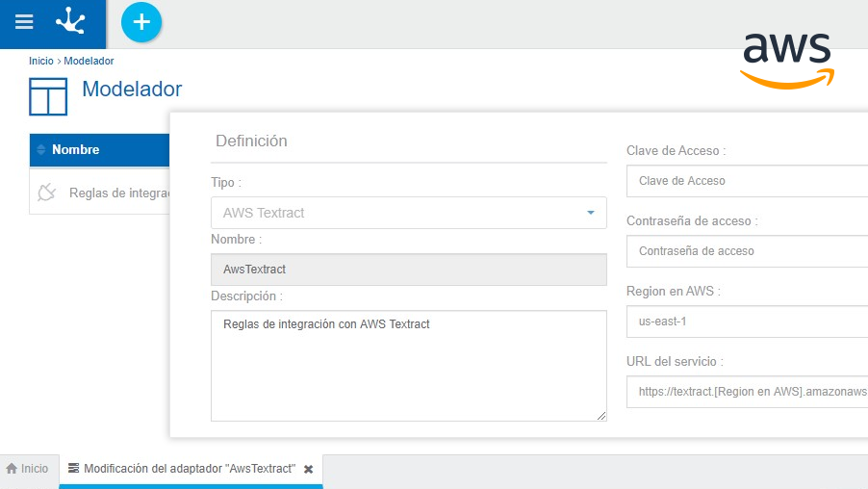868x489 pixels.
Task: Click the adapter icon in the AwsTextract tab
Action: (74, 468)
